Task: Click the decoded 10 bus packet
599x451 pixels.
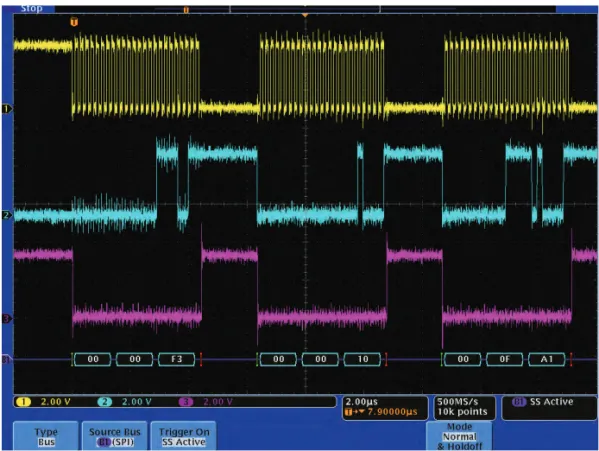Action: 363,359
